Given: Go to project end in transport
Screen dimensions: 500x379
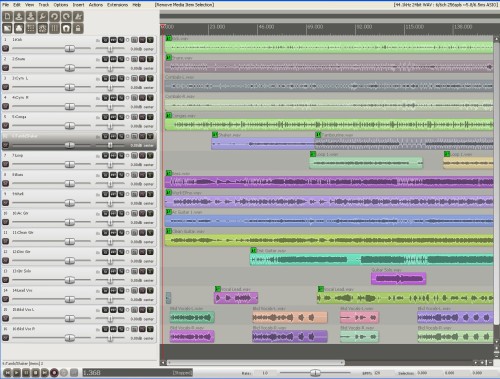Looking at the screenshot, I should (45, 373).
